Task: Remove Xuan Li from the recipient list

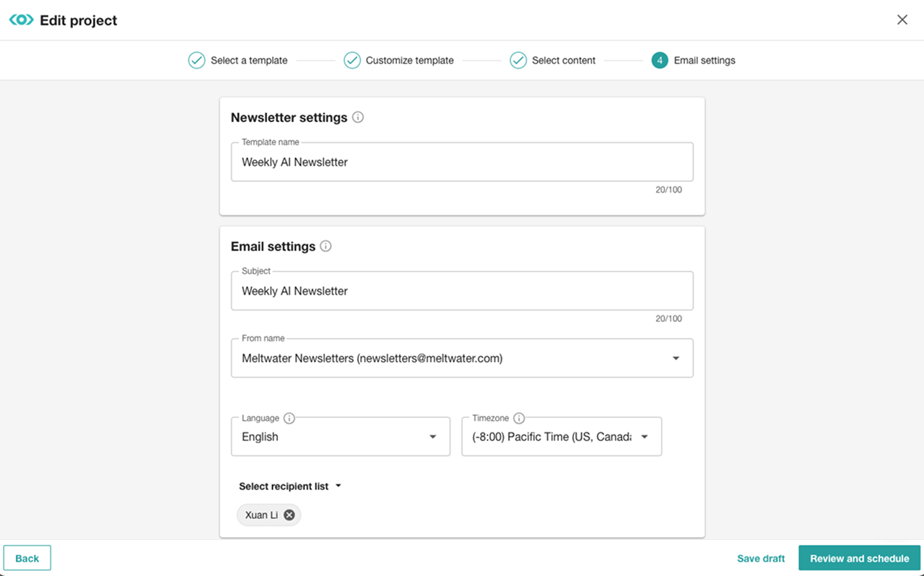Action: (289, 515)
